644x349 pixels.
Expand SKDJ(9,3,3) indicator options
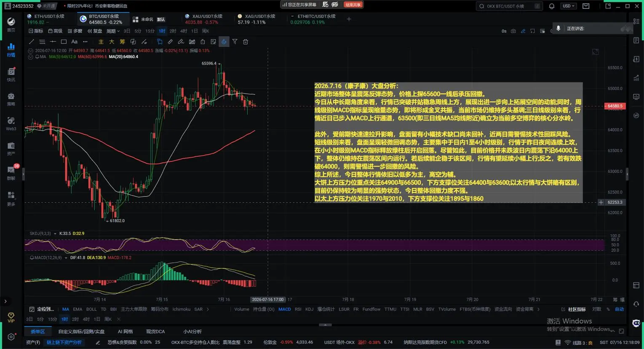55,234
